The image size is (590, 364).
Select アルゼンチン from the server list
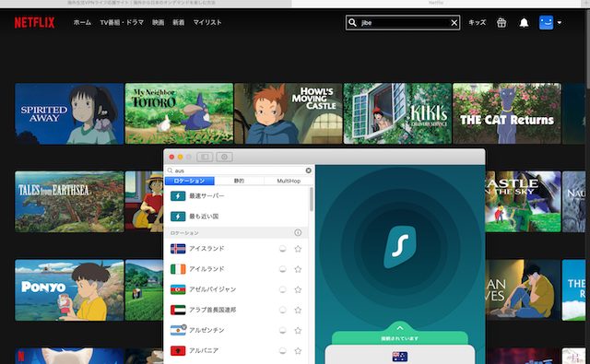[237, 330]
